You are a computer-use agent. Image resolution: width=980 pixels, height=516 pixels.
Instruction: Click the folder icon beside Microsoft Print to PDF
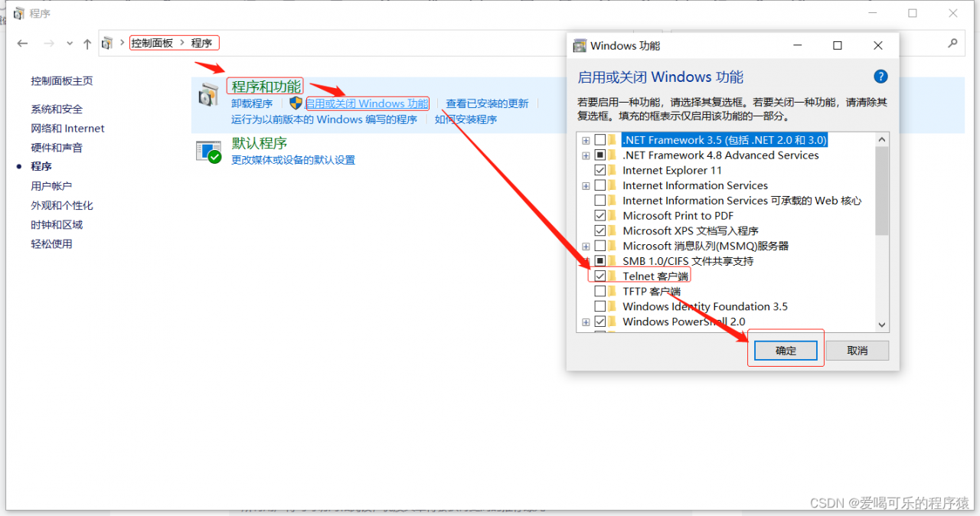tap(612, 216)
